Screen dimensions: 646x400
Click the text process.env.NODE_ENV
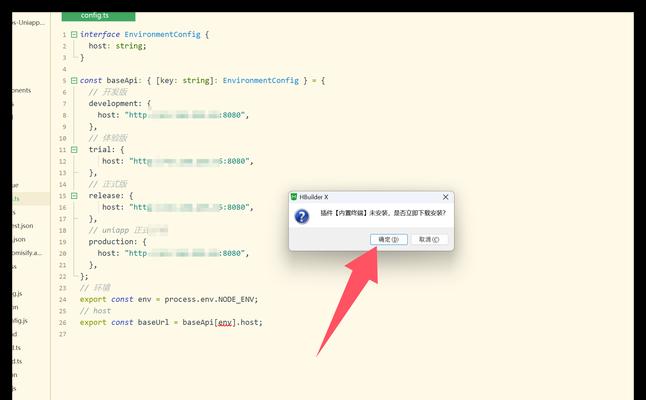(211, 299)
